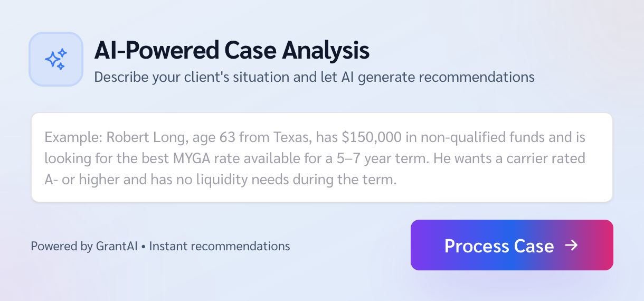Click the "Describe your client's situation" subtitle
Screen dimensions: 644x301
point(314,77)
